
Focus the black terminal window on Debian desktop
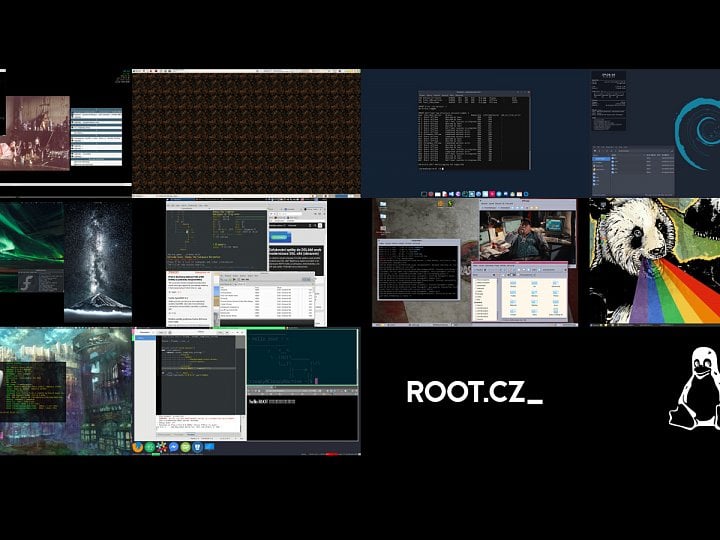[x=474, y=131]
